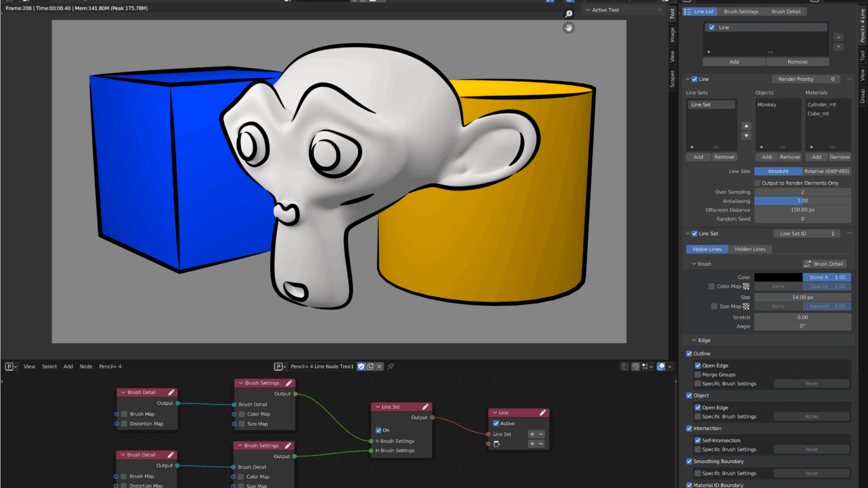Pin the Pencil+ 4 Line Node Tree
The image size is (868, 488).
point(391,367)
